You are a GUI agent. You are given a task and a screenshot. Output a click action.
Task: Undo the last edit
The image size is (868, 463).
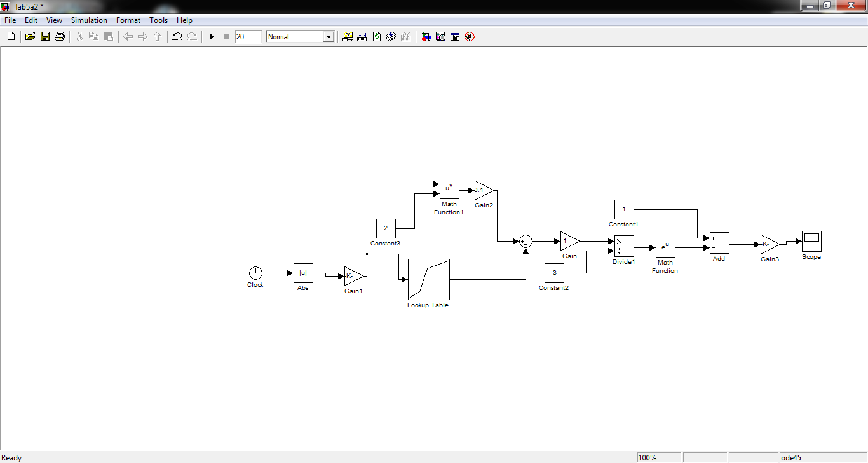(177, 37)
